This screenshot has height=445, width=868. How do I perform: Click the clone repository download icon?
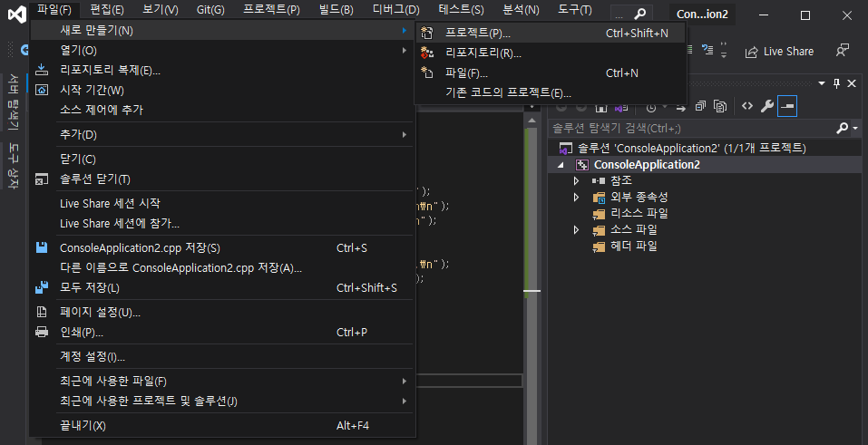tap(42, 71)
